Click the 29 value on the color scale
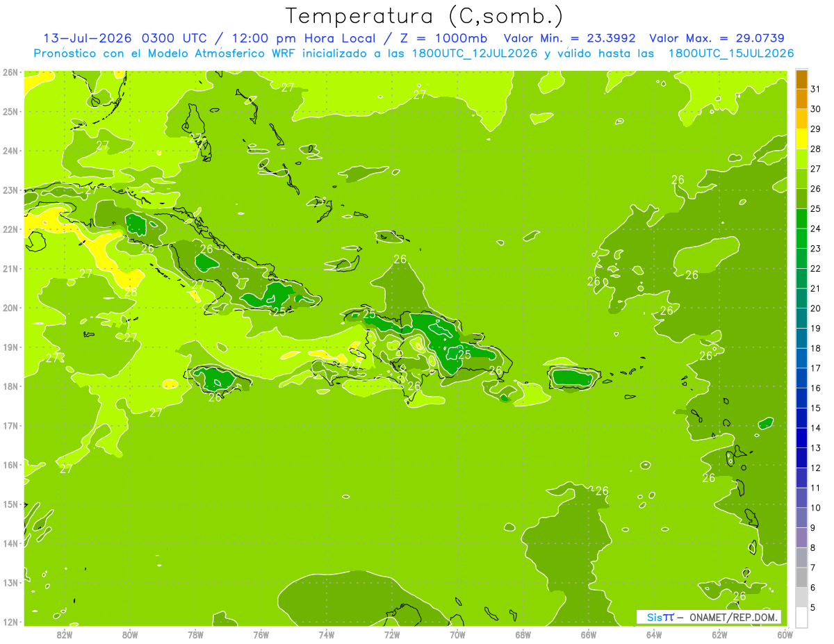This screenshot has width=834, height=644. [816, 129]
